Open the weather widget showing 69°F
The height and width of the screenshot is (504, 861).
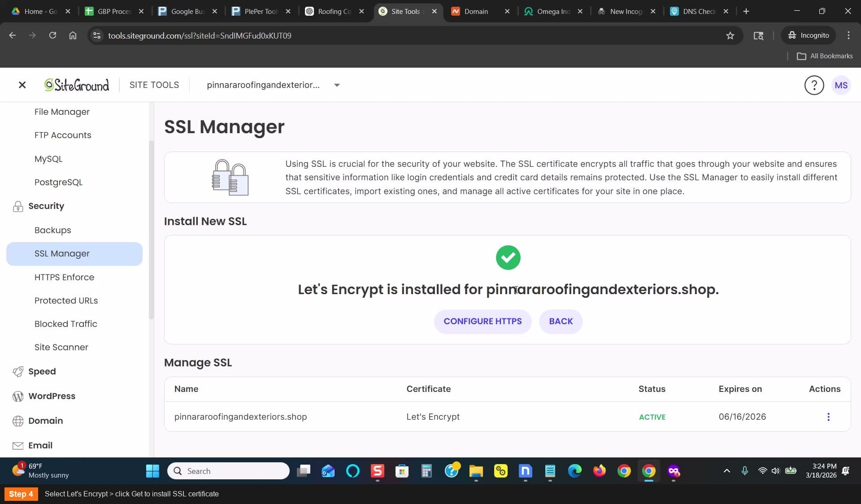coord(40,471)
